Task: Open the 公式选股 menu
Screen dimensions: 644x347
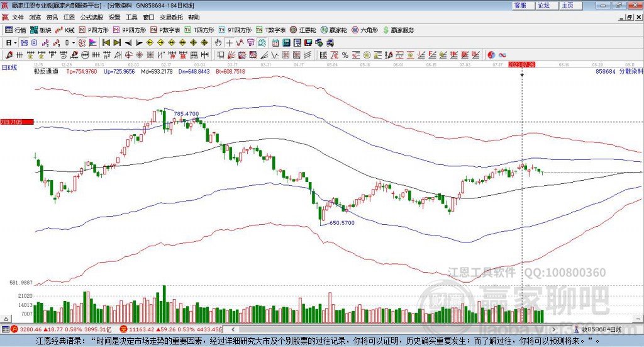Action: coord(92,17)
